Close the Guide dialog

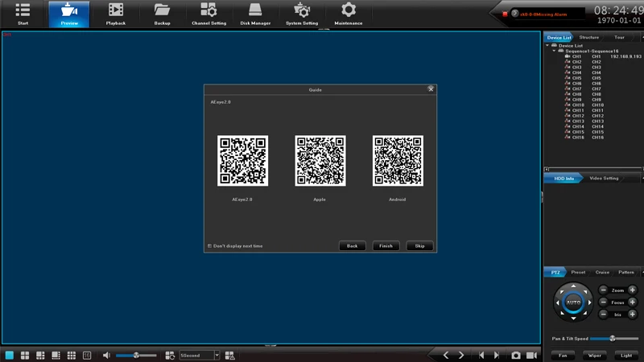pos(431,89)
